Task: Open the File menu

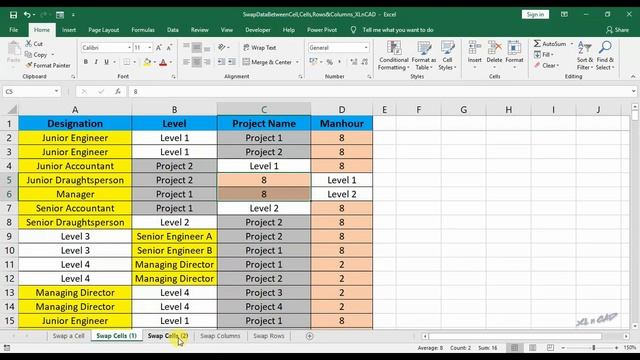Action: [x=13, y=30]
